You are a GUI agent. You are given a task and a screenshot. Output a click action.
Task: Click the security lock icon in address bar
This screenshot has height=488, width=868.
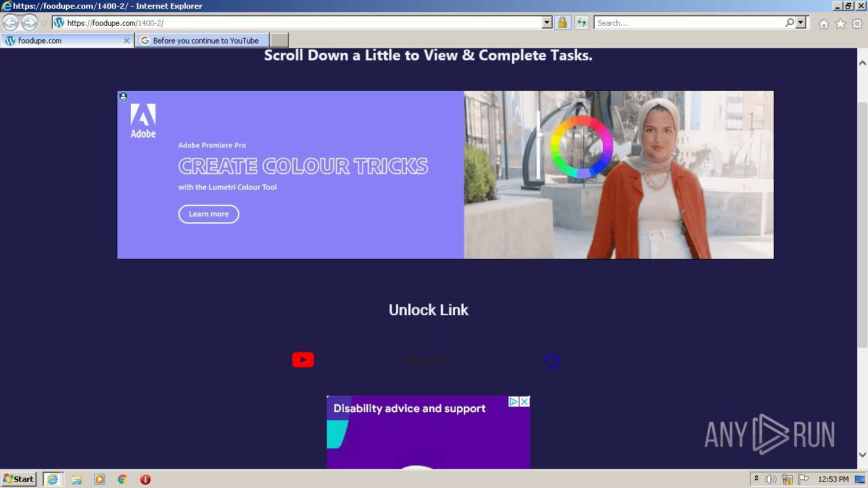[x=562, y=22]
